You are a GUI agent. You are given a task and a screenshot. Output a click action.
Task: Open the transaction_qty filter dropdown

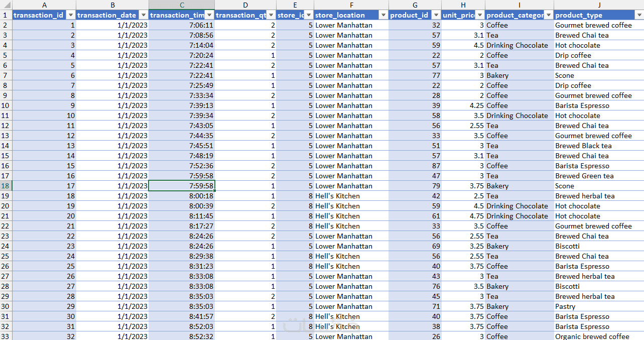tap(271, 15)
